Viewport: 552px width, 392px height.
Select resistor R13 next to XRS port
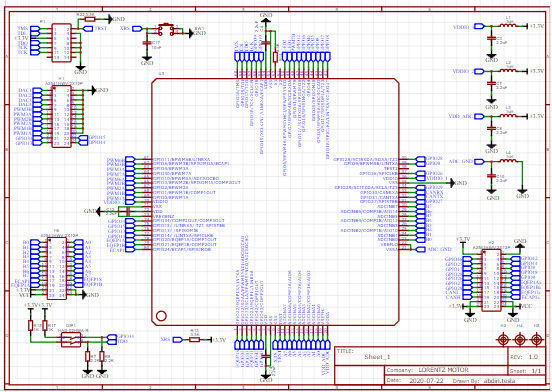pyautogui.click(x=194, y=340)
